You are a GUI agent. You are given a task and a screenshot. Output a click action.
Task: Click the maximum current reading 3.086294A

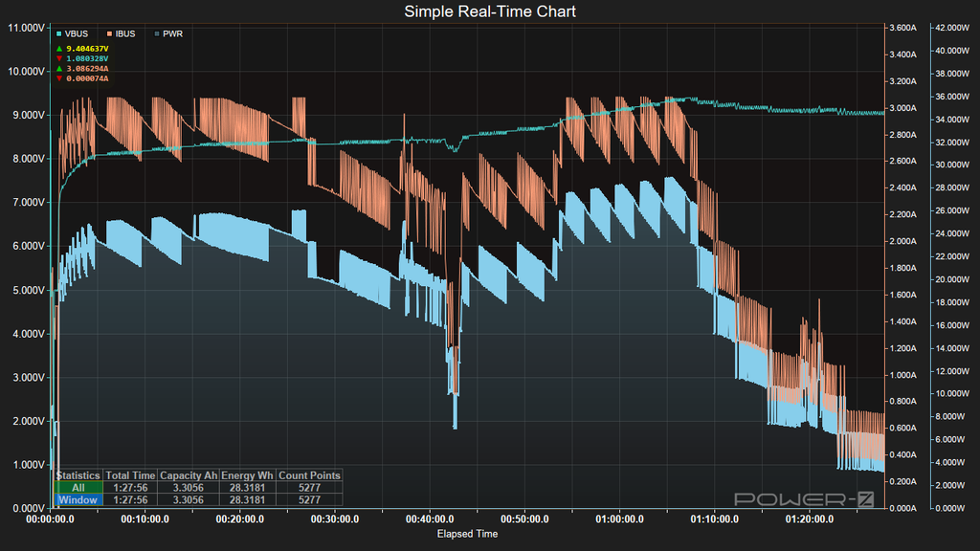tap(87, 69)
